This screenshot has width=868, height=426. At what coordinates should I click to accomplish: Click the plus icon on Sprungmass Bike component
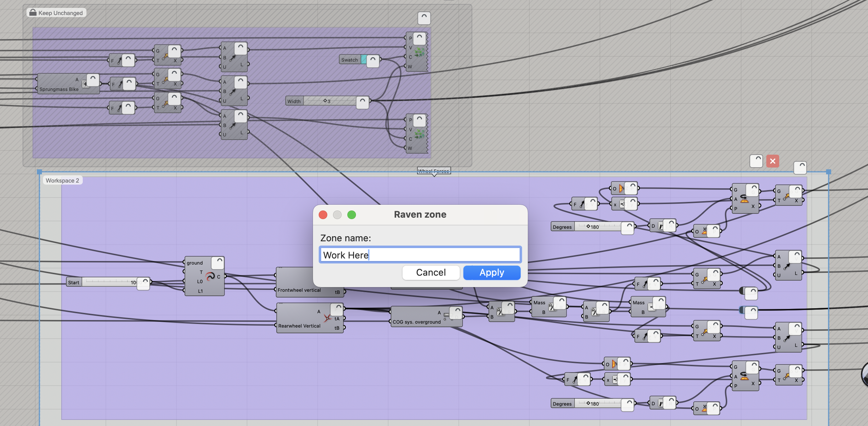click(x=85, y=84)
